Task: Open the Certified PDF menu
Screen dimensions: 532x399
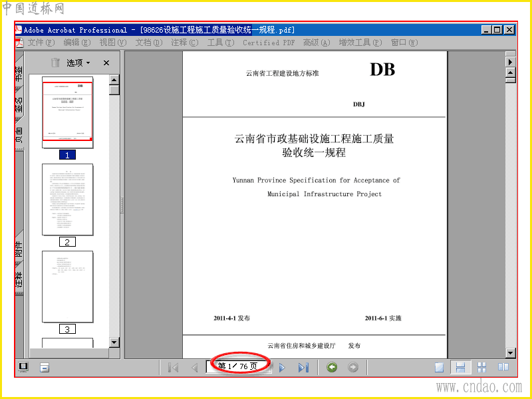Action: pos(269,43)
